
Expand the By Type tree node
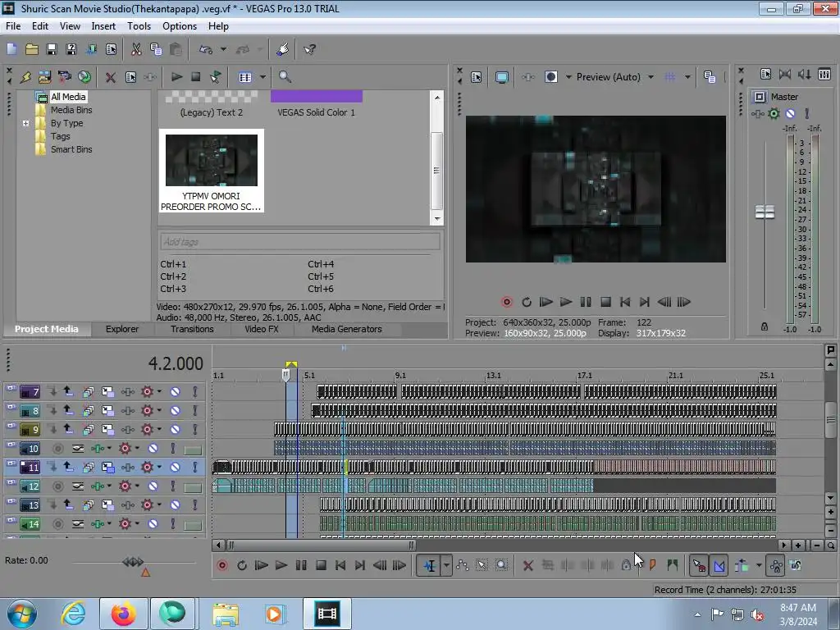(x=25, y=123)
